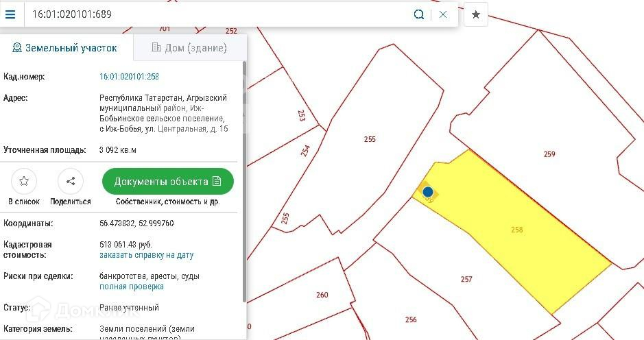
Task: Click the 255 label in the large central parcel
Action: click(x=370, y=139)
